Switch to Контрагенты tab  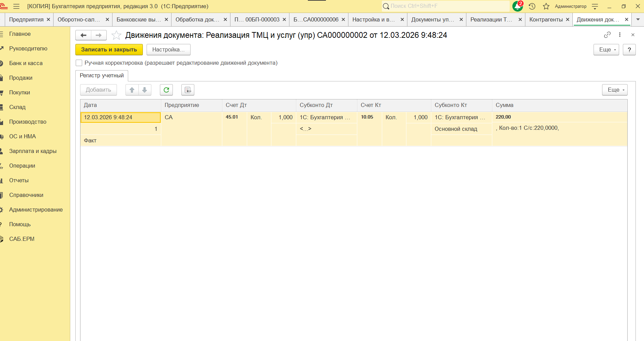[x=546, y=19]
